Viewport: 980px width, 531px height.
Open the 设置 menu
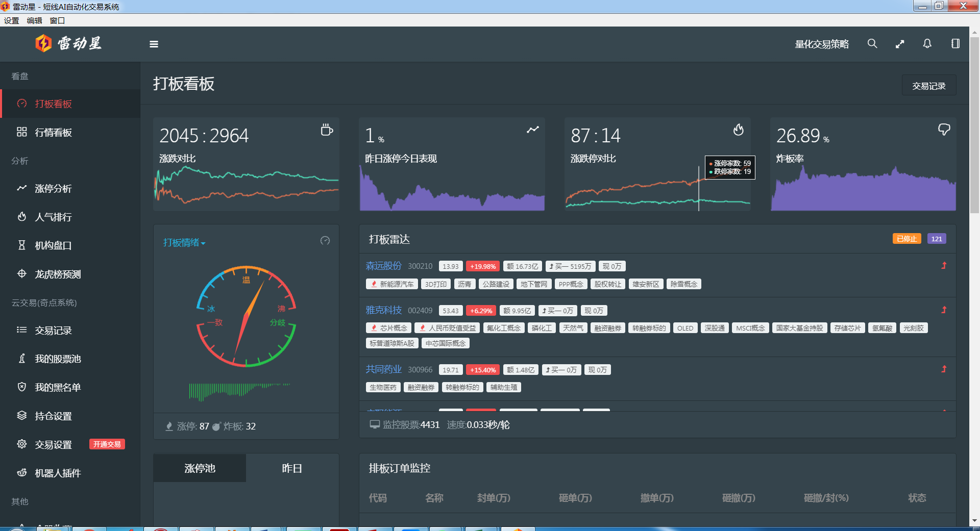(x=11, y=20)
